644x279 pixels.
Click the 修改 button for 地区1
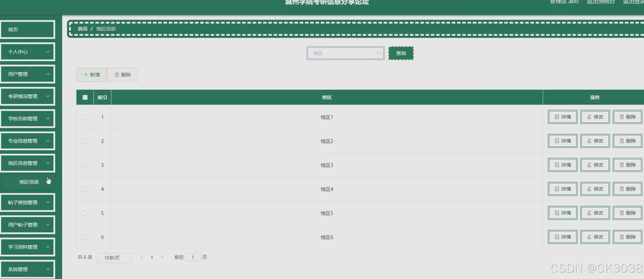click(595, 117)
